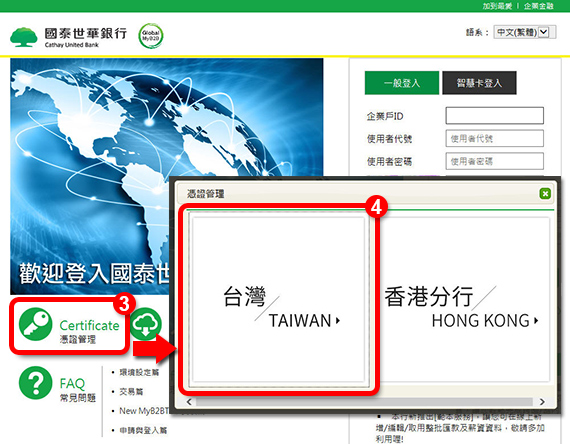
Task: Open the Global MyB2B round logo
Action: (x=150, y=36)
